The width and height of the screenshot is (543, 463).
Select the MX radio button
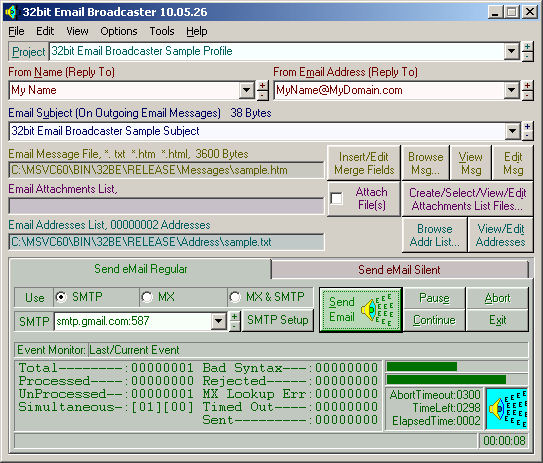point(147,297)
